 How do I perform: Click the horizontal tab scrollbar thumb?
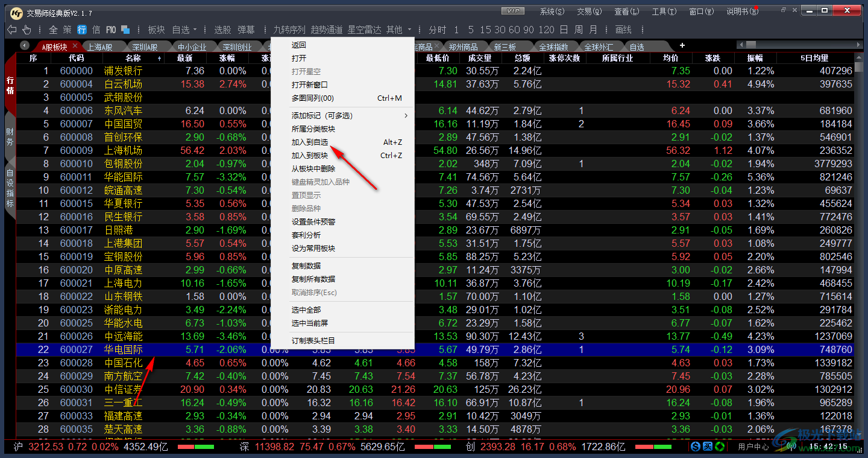(751, 45)
